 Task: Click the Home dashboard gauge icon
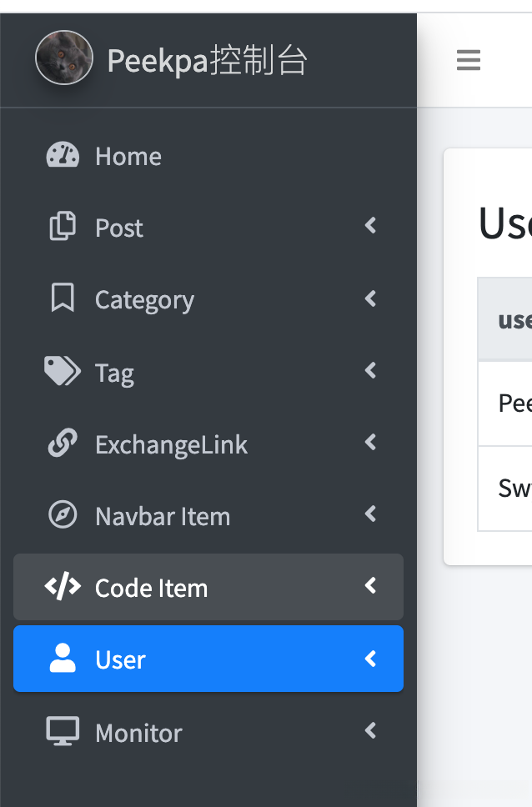pyautogui.click(x=63, y=156)
